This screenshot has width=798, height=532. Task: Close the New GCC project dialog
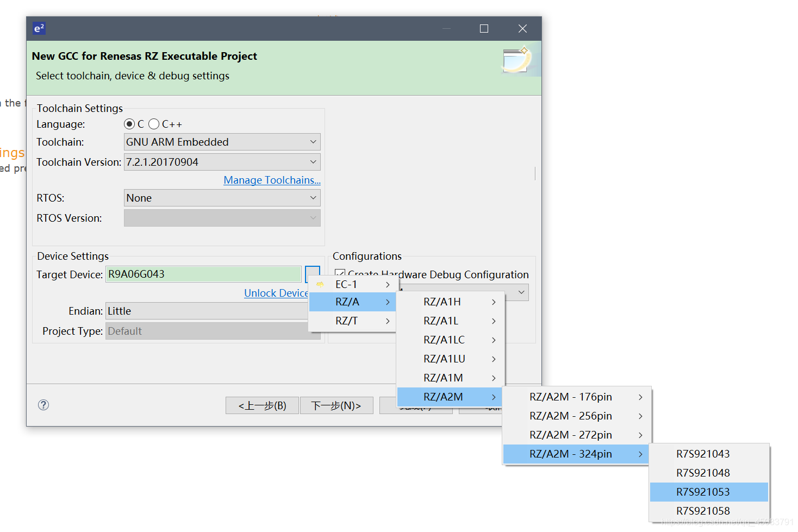(x=522, y=28)
